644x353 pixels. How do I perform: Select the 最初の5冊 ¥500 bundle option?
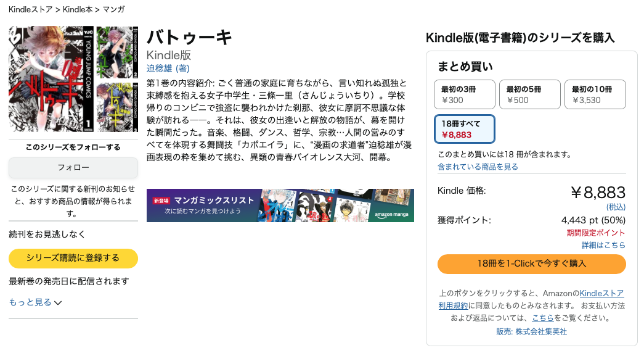[530, 94]
